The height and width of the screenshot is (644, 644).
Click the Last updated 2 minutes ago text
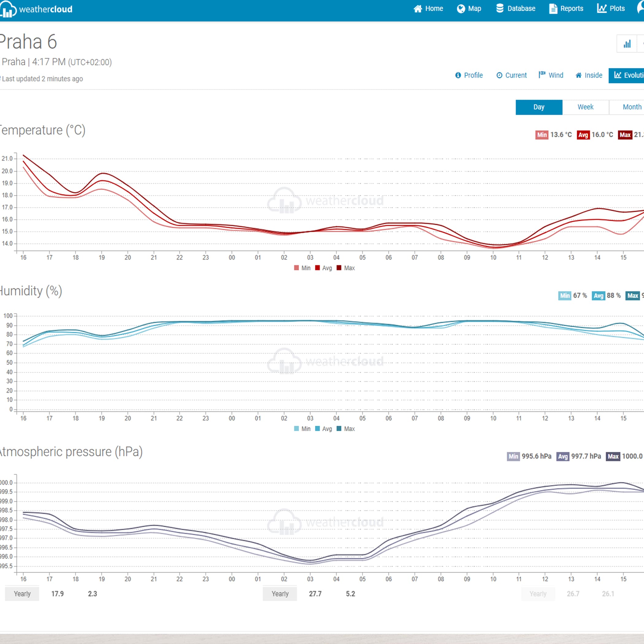pyautogui.click(x=42, y=79)
